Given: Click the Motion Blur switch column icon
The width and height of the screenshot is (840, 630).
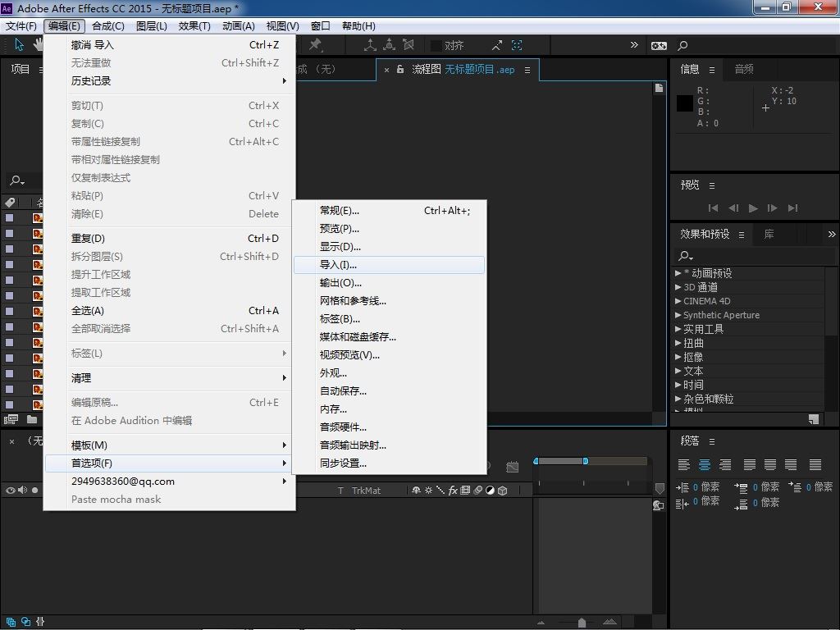Looking at the screenshot, I should (477, 491).
